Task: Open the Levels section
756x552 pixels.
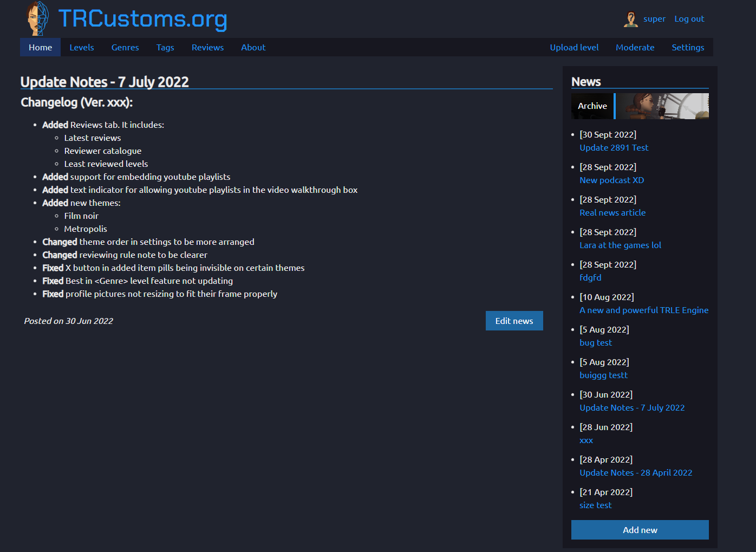Action: pos(81,47)
